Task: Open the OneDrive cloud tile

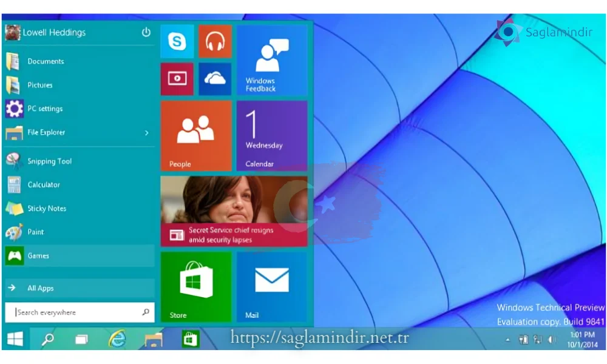Action: [x=215, y=79]
